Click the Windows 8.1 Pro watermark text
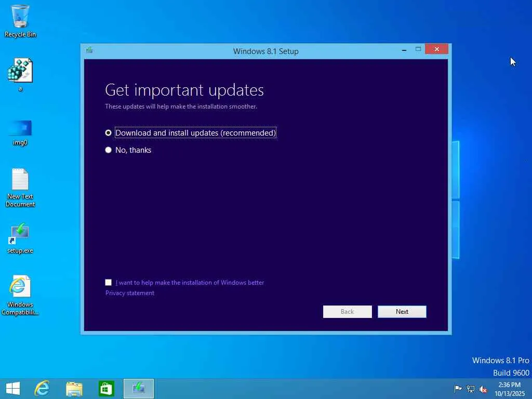 pos(500,361)
